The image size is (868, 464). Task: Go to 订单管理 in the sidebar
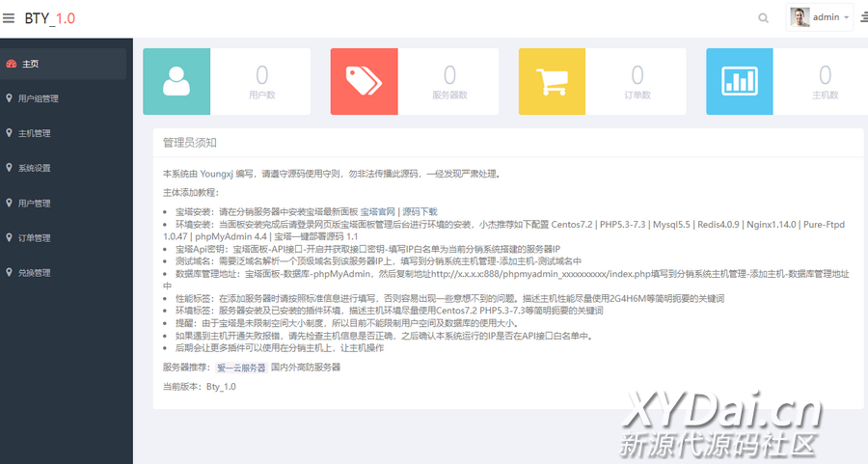34,238
